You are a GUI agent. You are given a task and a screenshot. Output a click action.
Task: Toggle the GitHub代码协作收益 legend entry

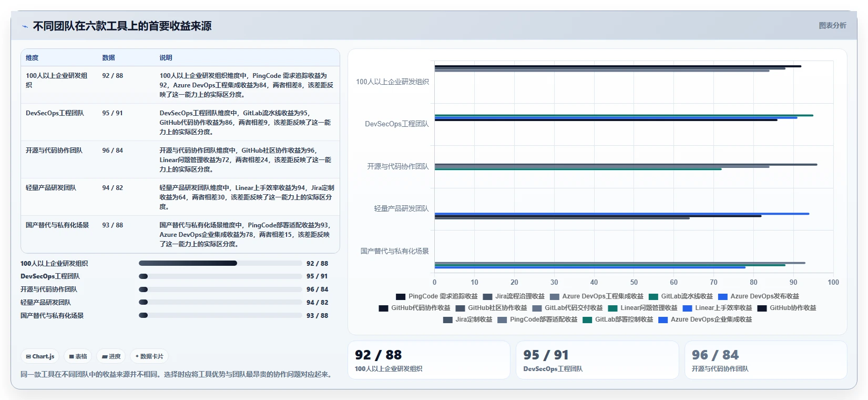click(414, 308)
